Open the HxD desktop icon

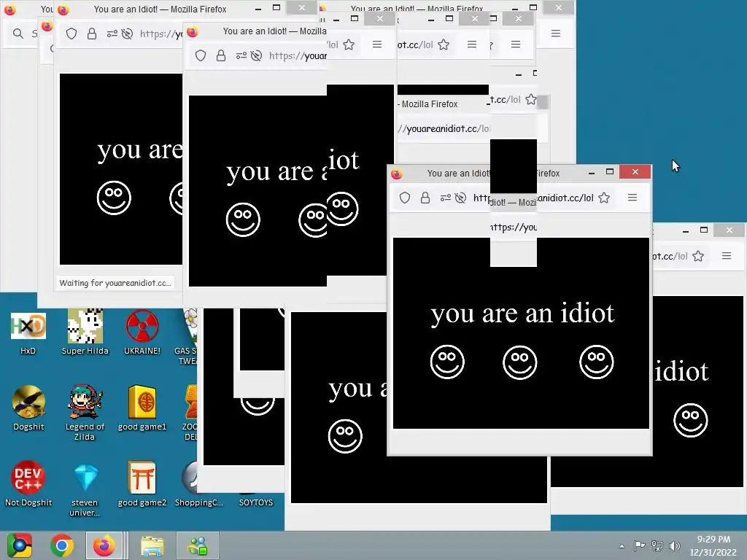28,333
